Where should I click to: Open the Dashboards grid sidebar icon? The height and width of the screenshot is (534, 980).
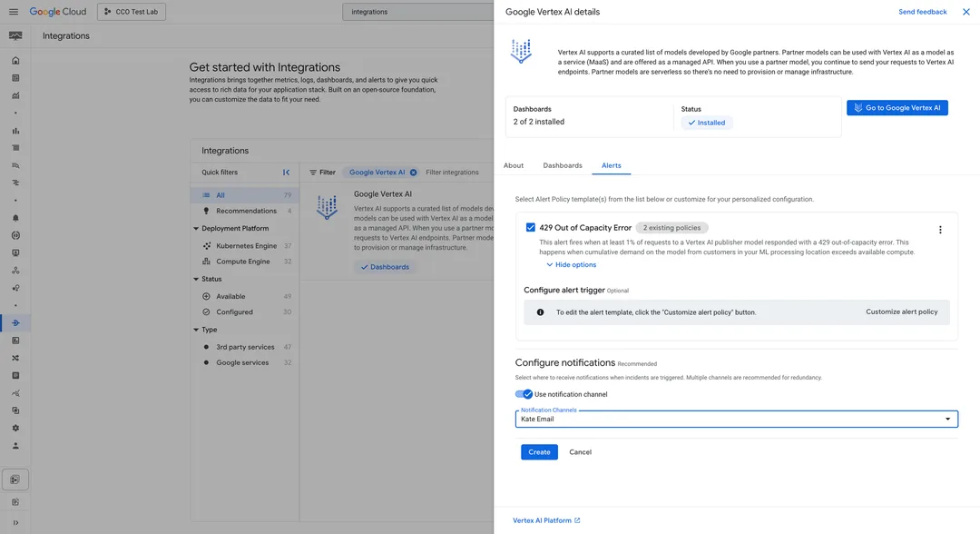pos(15,78)
